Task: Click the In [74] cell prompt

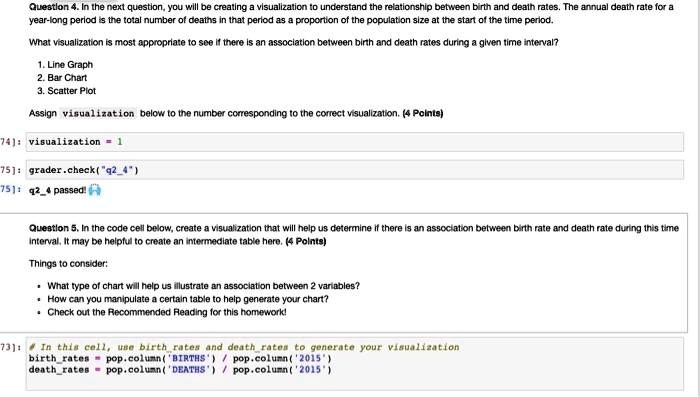Action: (11, 142)
